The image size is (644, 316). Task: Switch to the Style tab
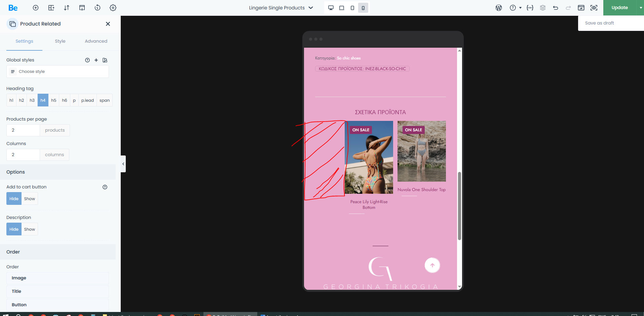[x=60, y=41]
